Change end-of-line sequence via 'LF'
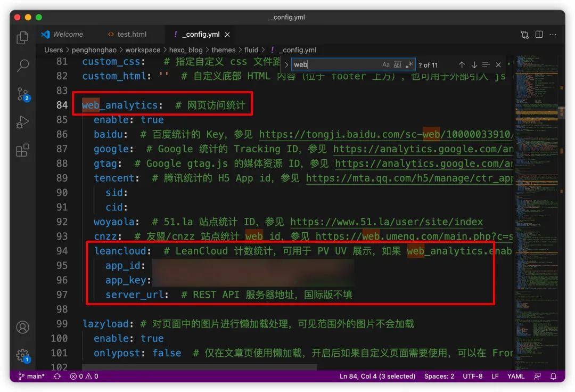Screen dimensions: 575x392 (x=495, y=376)
